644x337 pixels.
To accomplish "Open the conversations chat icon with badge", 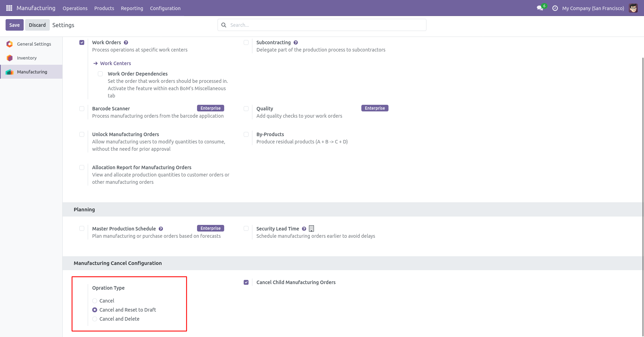I will [540, 8].
